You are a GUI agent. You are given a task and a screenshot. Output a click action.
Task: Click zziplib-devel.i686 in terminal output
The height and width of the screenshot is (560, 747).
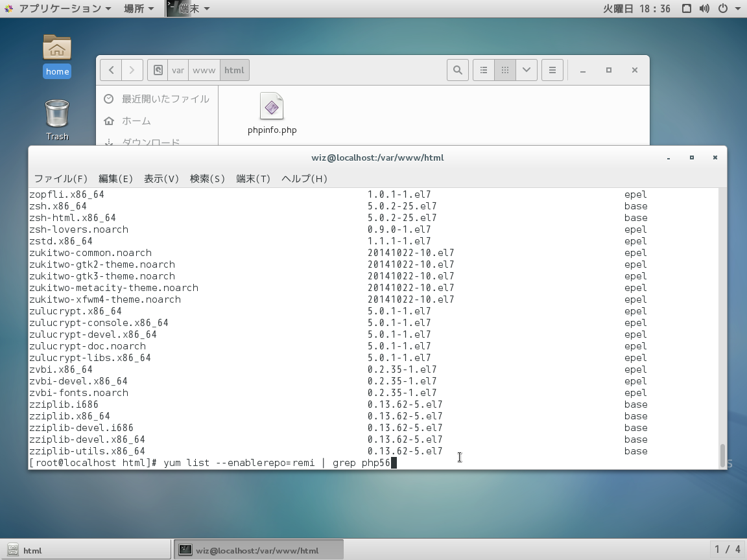coord(82,428)
